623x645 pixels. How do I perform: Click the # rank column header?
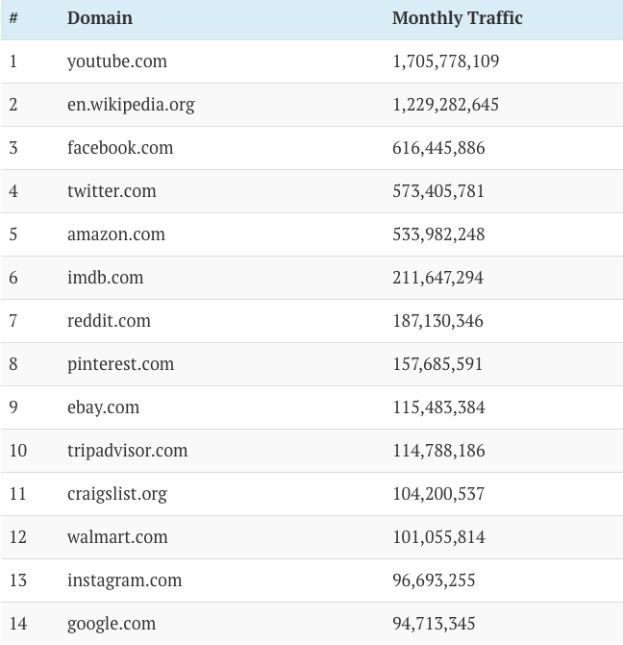coord(14,18)
